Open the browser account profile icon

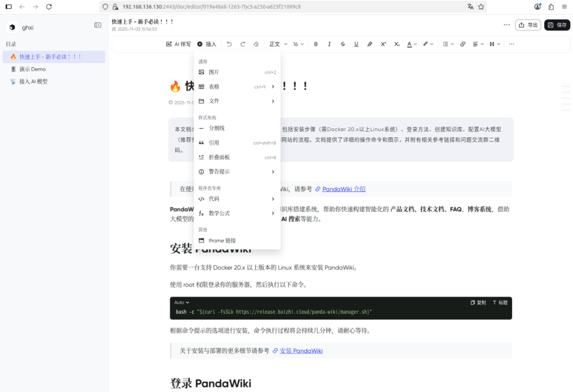pos(537,6)
